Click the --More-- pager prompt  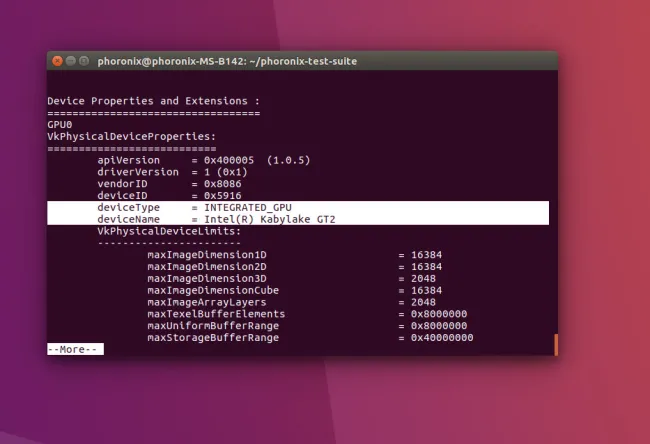[75, 349]
